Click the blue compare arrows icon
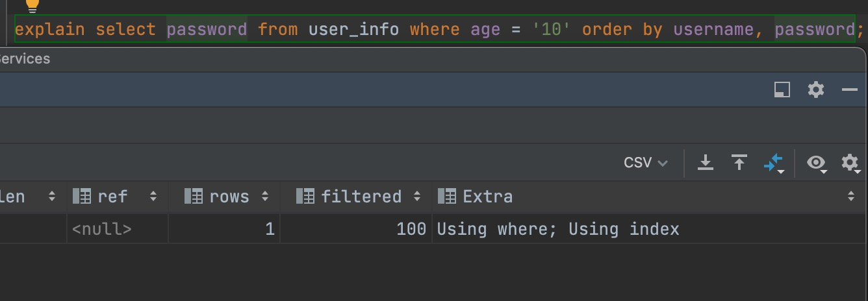Viewport: 868px width, 301px height. coord(774,162)
